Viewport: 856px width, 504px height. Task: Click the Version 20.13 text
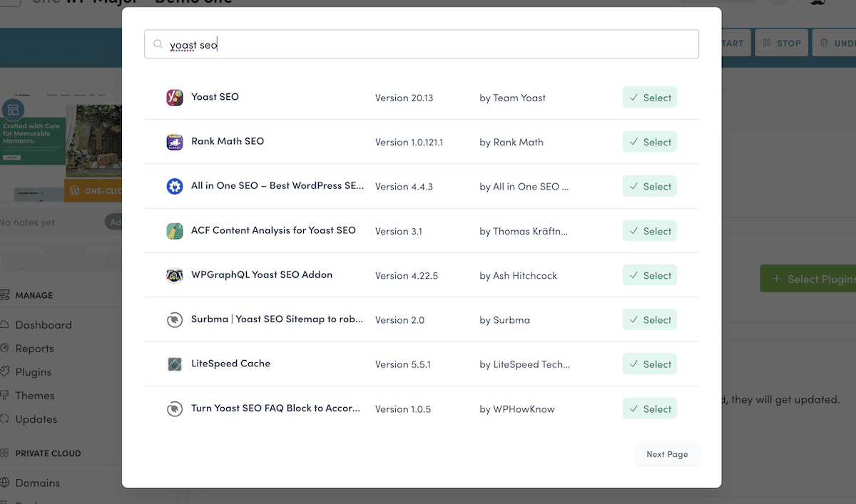404,98
